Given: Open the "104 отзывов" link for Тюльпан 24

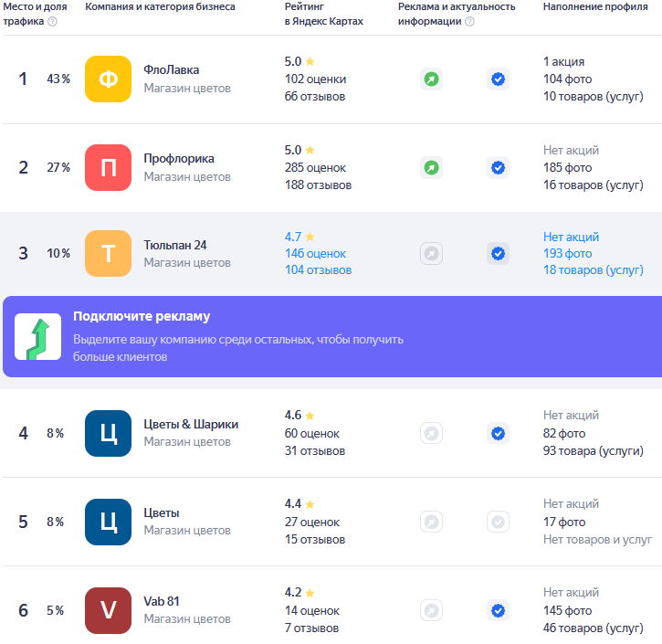Looking at the screenshot, I should click(318, 270).
